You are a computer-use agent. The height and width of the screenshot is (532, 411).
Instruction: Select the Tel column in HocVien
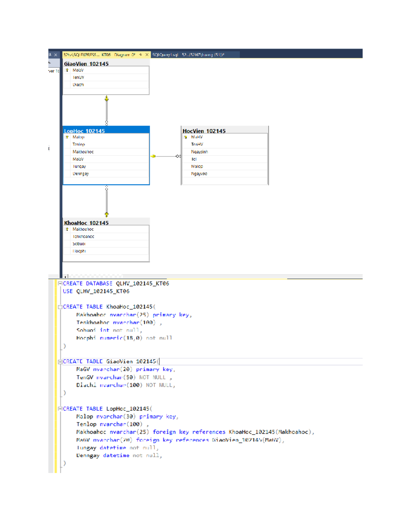[225, 159]
